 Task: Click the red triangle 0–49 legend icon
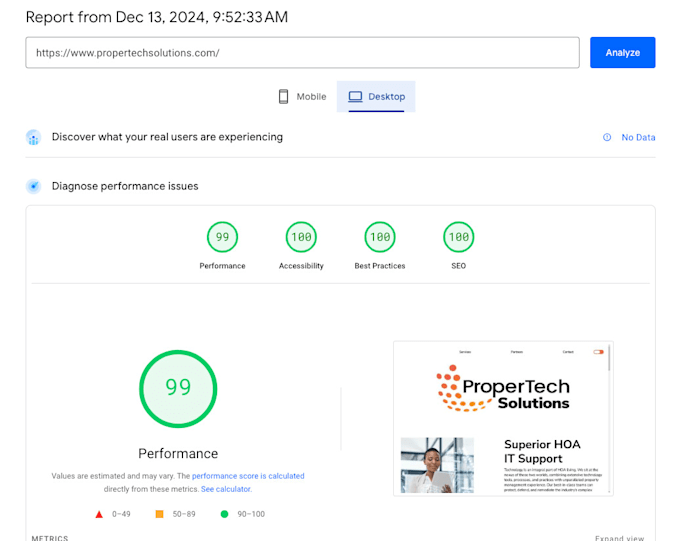(99, 514)
